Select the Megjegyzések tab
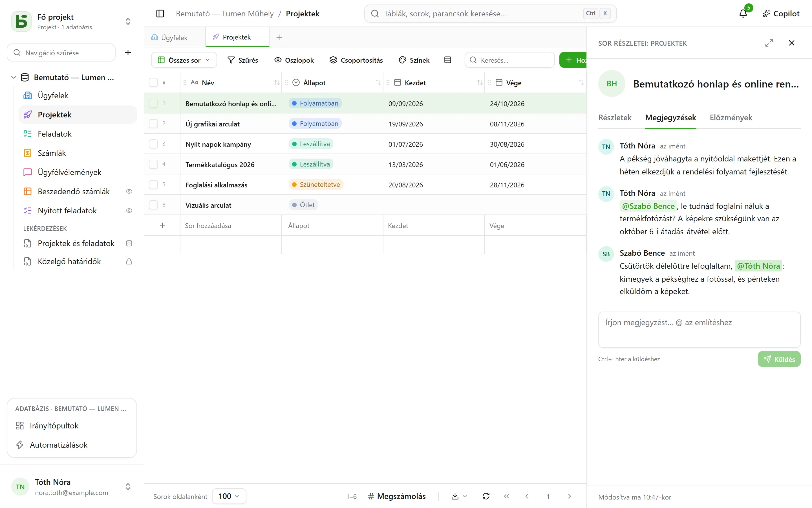The image size is (812, 508). pyautogui.click(x=670, y=118)
